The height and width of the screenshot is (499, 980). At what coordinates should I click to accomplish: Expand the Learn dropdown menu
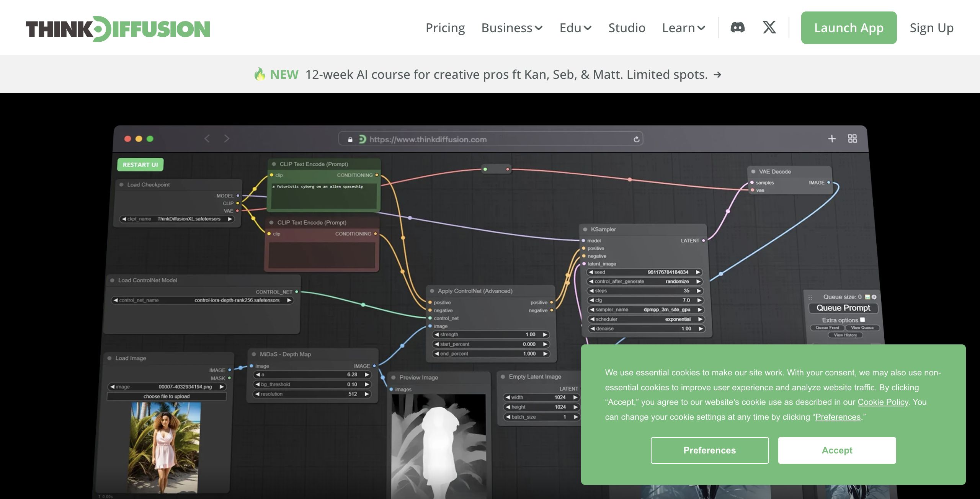683,28
